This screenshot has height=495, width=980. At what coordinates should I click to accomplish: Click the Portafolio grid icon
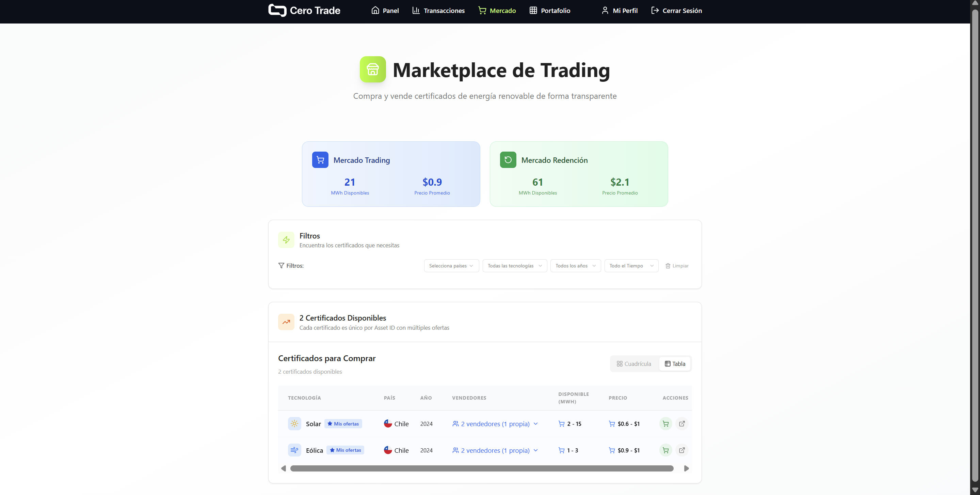[533, 10]
